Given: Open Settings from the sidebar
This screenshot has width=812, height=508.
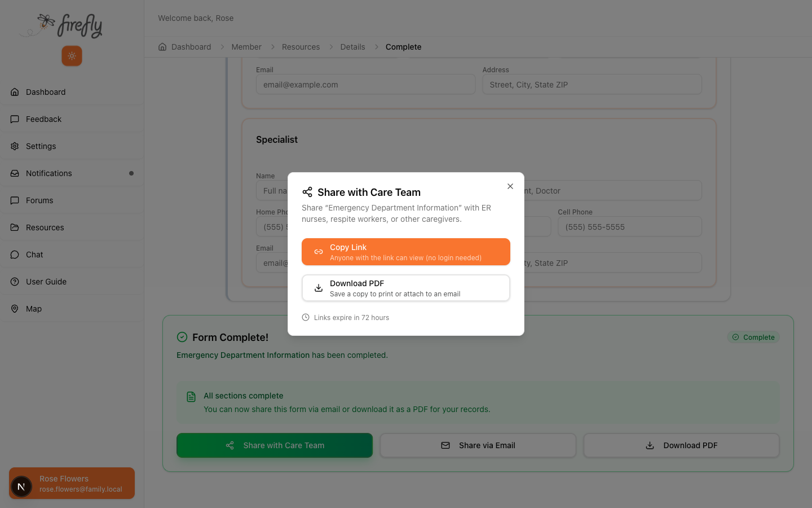Looking at the screenshot, I should [x=41, y=146].
